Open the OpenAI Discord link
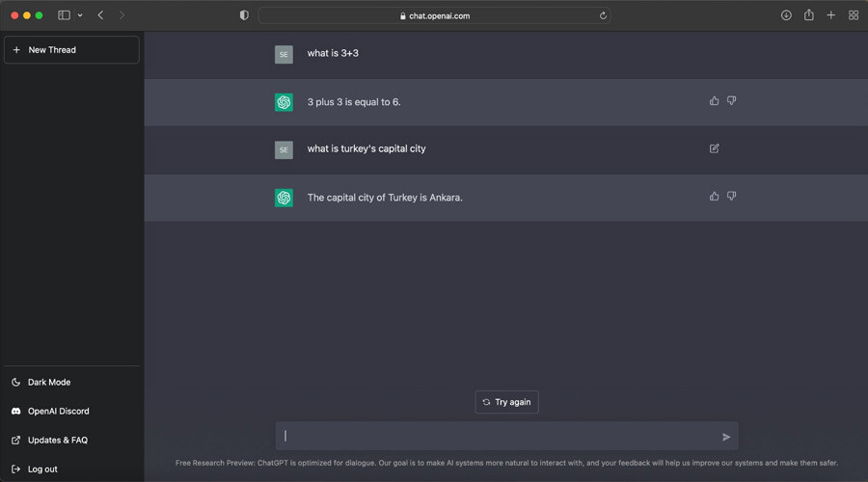This screenshot has width=868, height=482. [58, 411]
